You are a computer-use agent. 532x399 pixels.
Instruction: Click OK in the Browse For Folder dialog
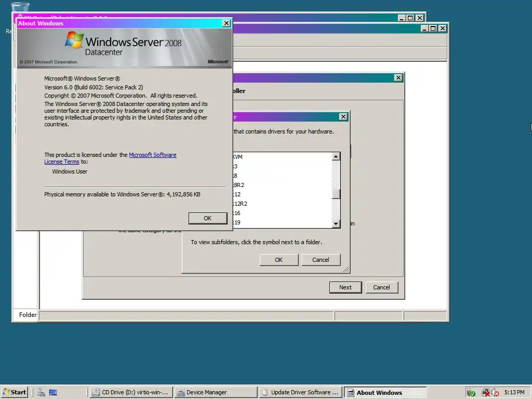tap(278, 260)
